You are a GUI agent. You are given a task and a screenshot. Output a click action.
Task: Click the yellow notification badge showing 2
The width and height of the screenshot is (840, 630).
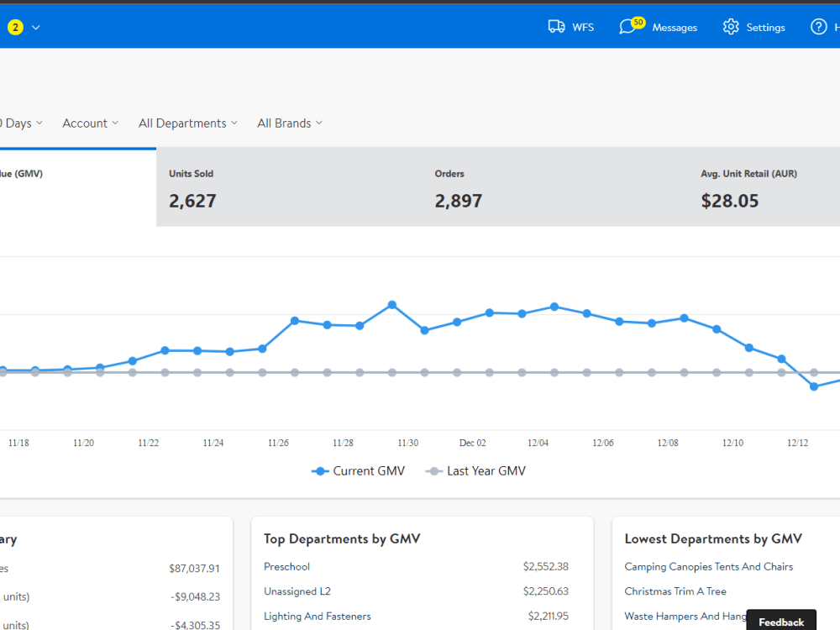point(15,27)
